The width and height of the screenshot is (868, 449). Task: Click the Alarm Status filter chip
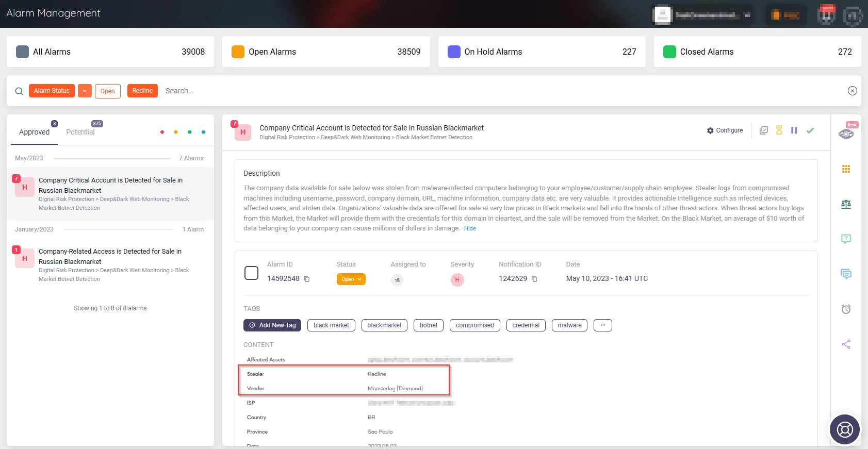click(52, 91)
